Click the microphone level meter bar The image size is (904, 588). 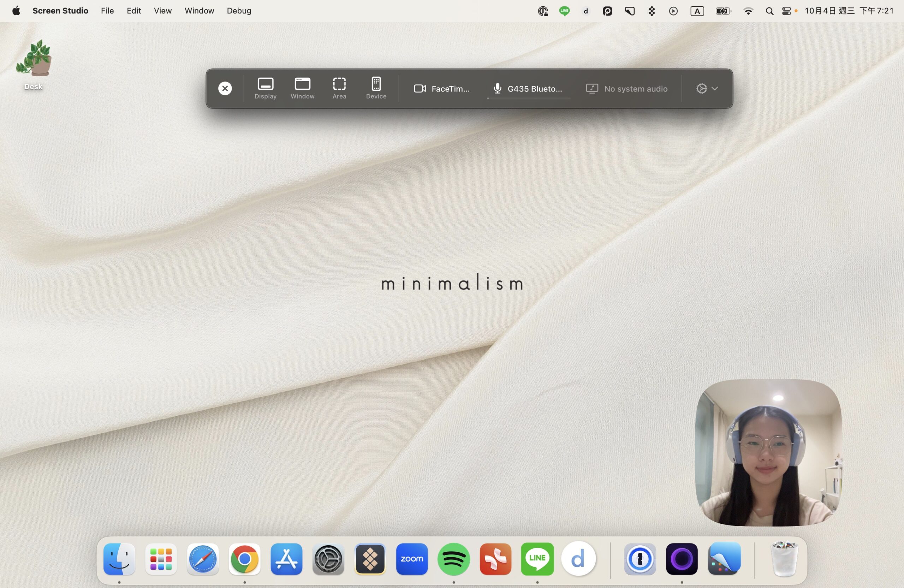pos(528,99)
